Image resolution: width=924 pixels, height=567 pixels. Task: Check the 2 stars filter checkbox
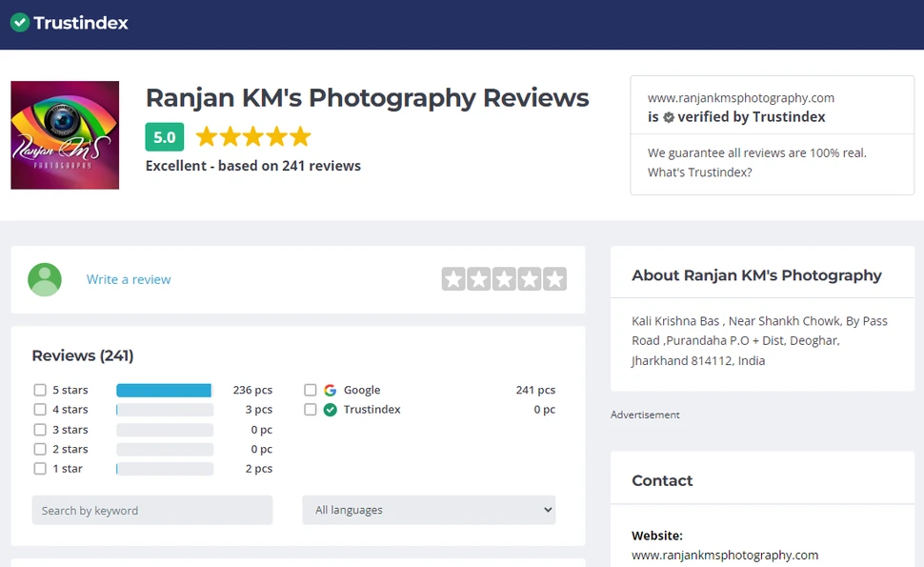pos(40,449)
